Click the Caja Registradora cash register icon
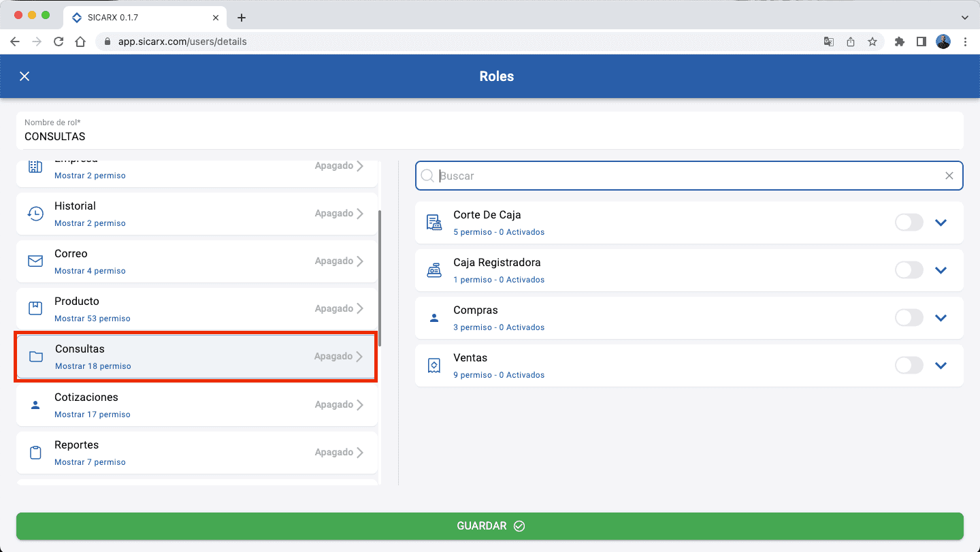Screen dimensions: 980x552 [434, 270]
